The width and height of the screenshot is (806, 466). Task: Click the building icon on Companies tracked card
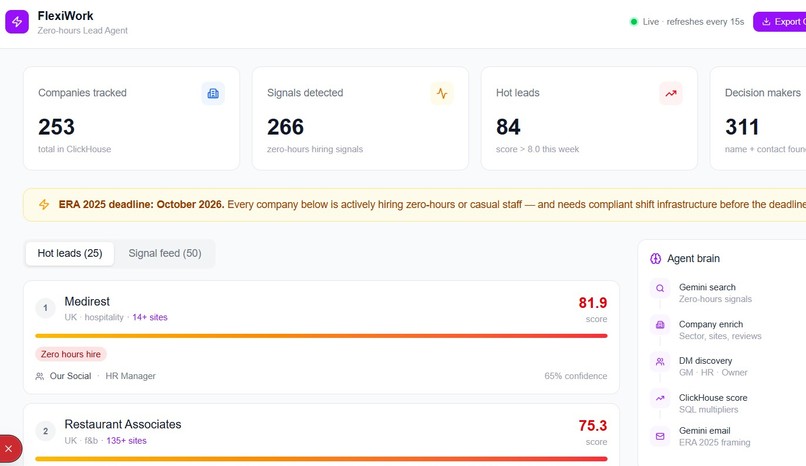click(213, 94)
